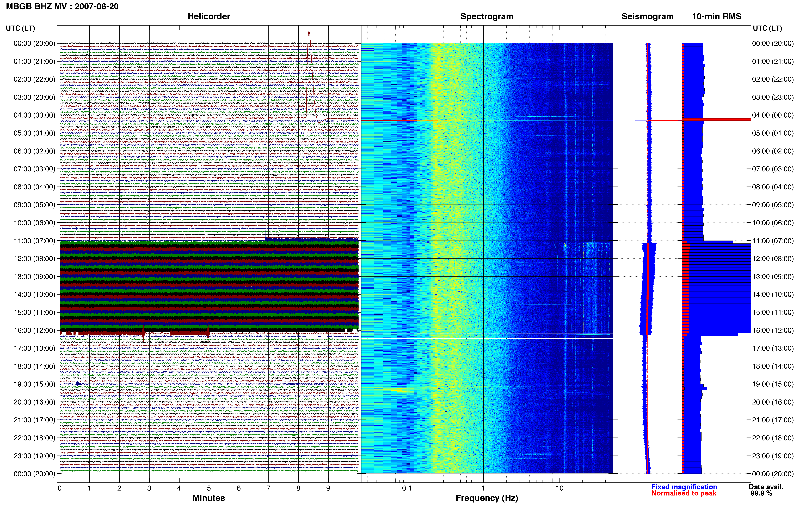
Task: Click 17:00 (13:00) label beside the RMS panel
Action: coord(773,348)
